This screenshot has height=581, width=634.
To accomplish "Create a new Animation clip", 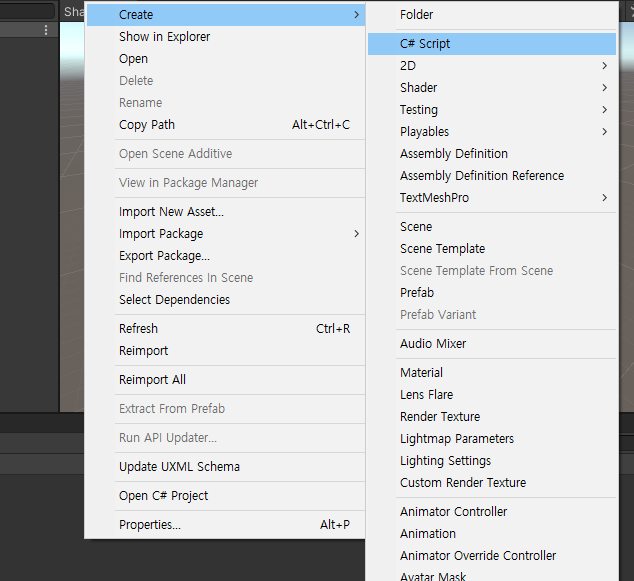I will click(x=492, y=534).
